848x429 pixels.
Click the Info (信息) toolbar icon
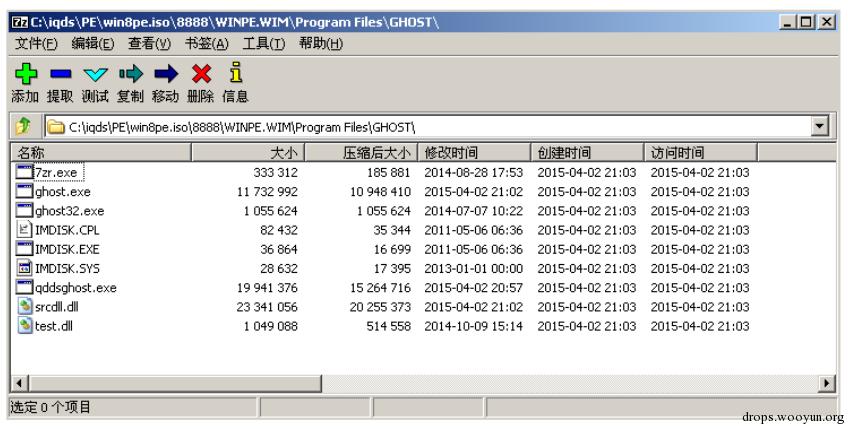point(236,74)
